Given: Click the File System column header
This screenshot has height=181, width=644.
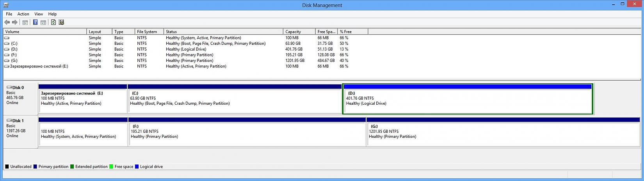Looking at the screenshot, I should pyautogui.click(x=148, y=32).
